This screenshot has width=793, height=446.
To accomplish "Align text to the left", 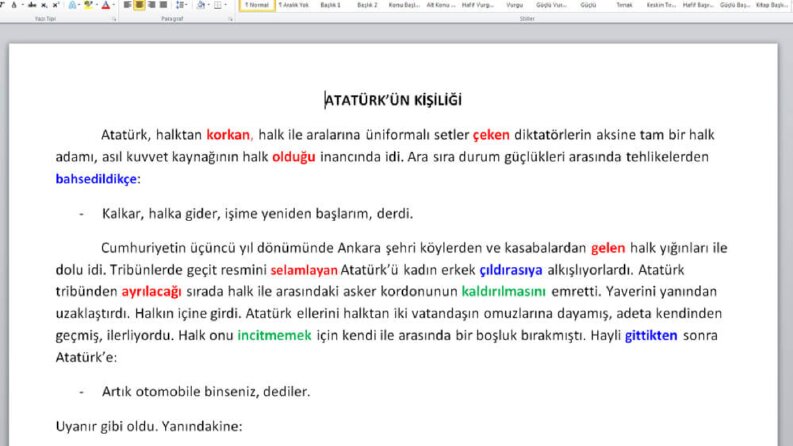I will (x=127, y=5).
